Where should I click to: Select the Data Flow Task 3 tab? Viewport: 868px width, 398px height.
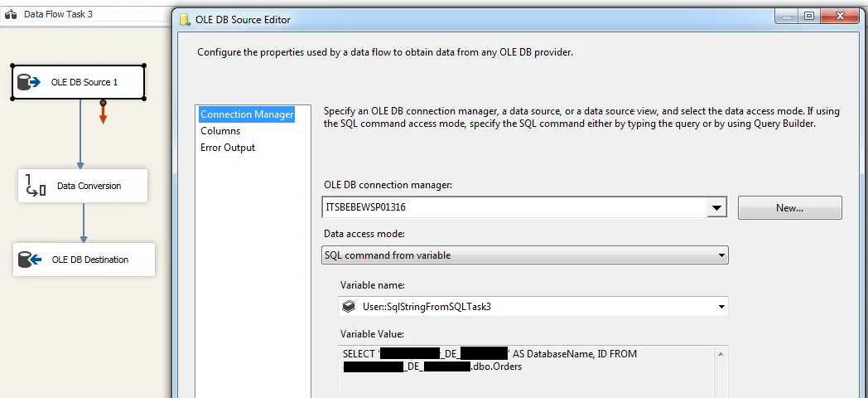[x=58, y=15]
